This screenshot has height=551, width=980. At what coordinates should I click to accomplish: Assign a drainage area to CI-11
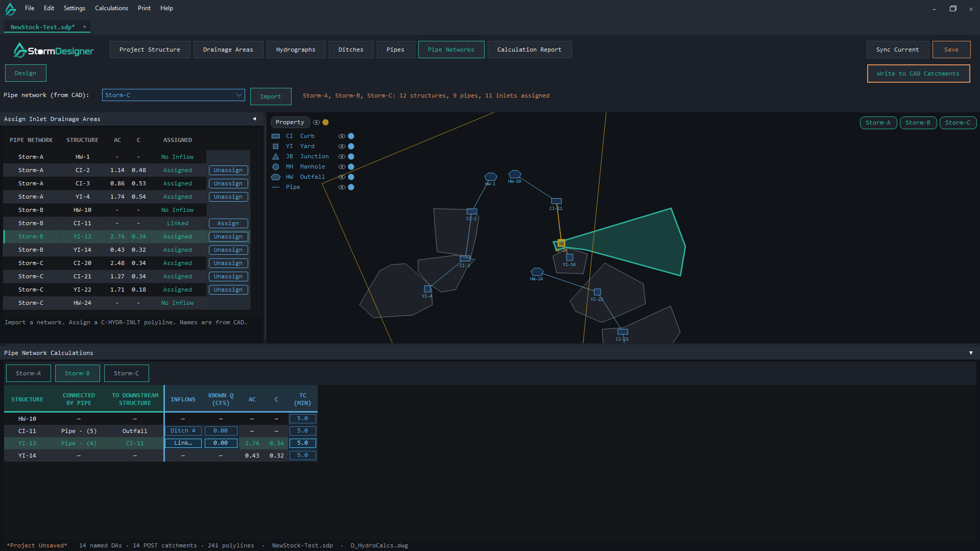point(228,223)
